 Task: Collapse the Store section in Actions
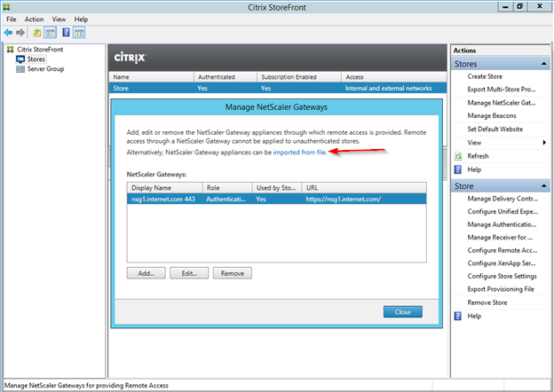(542, 186)
